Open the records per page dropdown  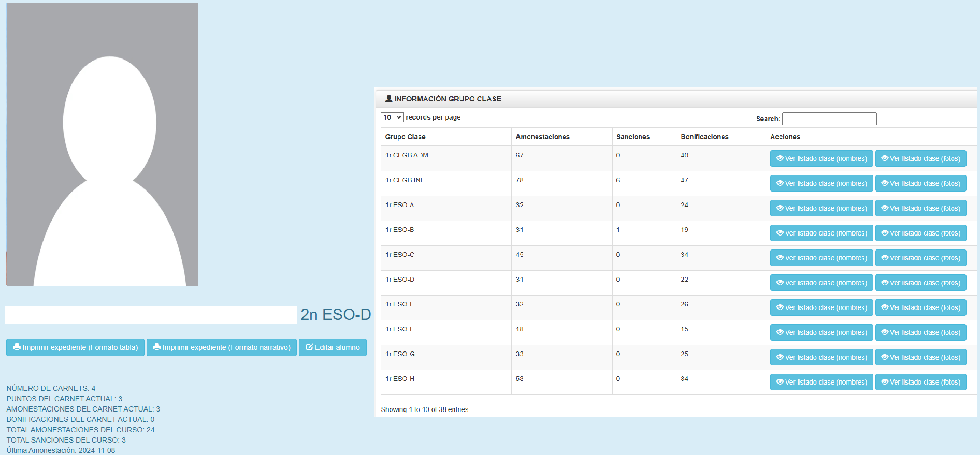392,118
